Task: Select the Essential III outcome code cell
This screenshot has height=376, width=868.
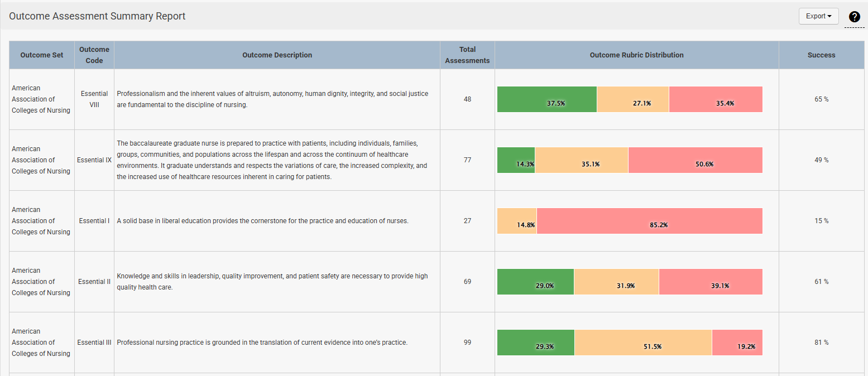Action: [94, 343]
